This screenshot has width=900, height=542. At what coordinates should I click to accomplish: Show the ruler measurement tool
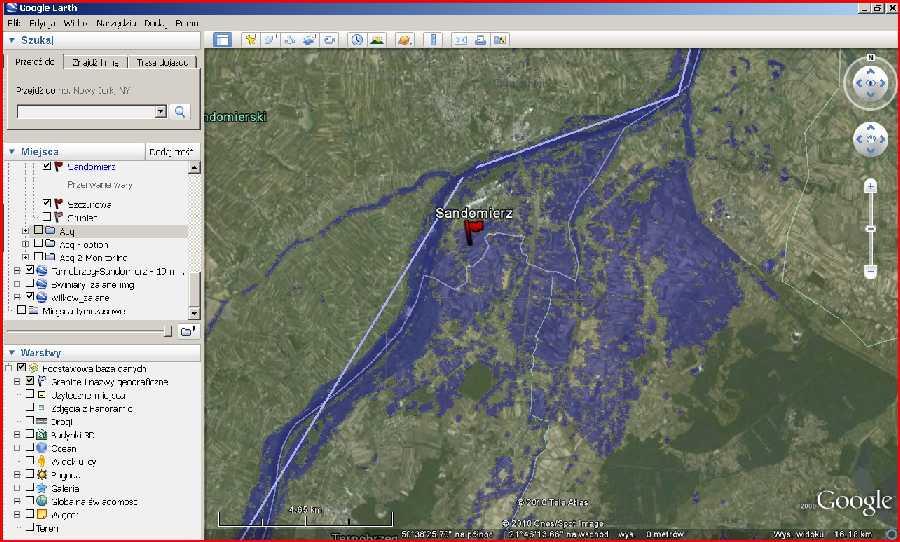click(x=433, y=40)
